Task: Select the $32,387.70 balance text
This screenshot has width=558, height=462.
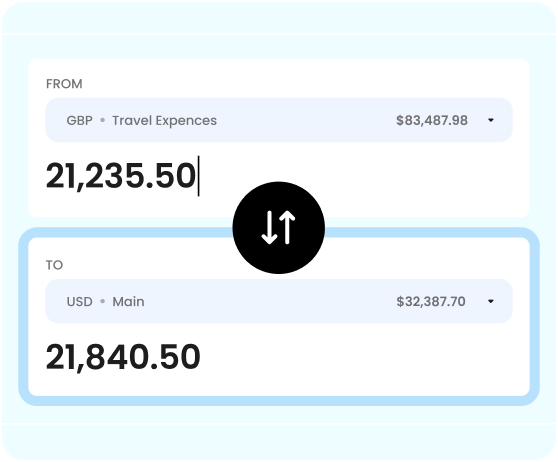Action: tap(431, 301)
